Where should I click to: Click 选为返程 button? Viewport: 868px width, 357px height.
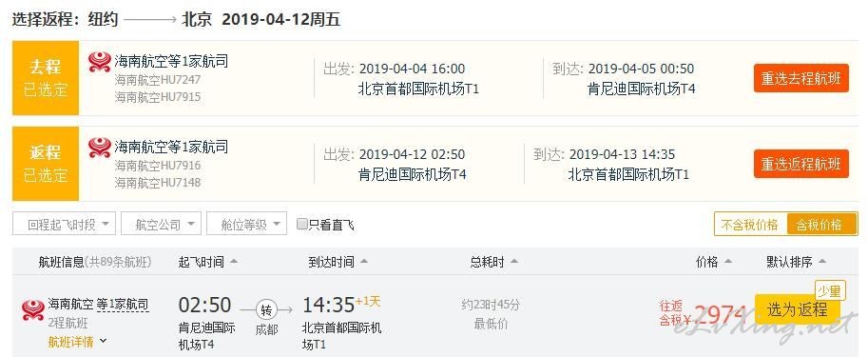(x=797, y=309)
